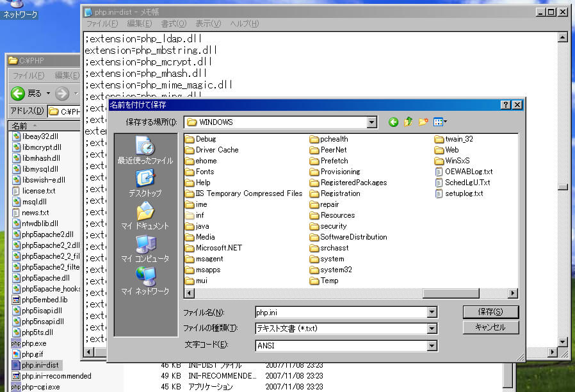This screenshot has width=575, height=392.
Task: Click the キャンセル button
Action: pos(490,327)
